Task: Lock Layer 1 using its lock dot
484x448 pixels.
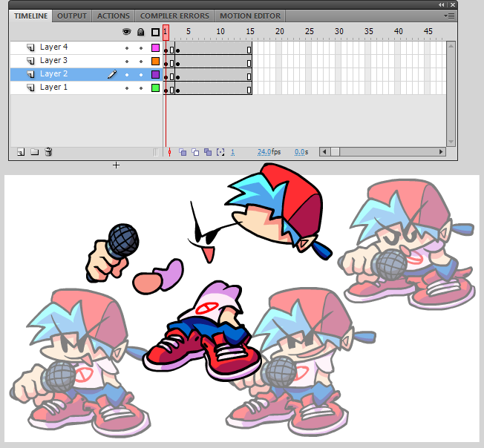Action: (x=141, y=88)
